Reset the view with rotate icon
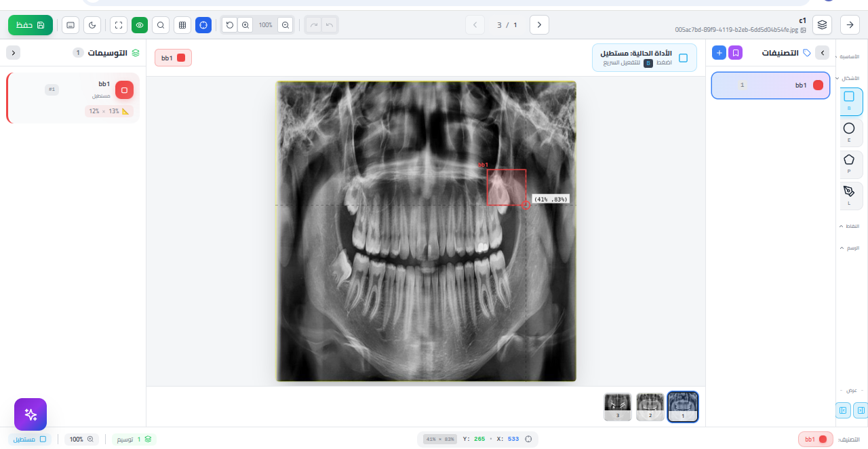Viewport: 868px width, 449px height. click(230, 25)
